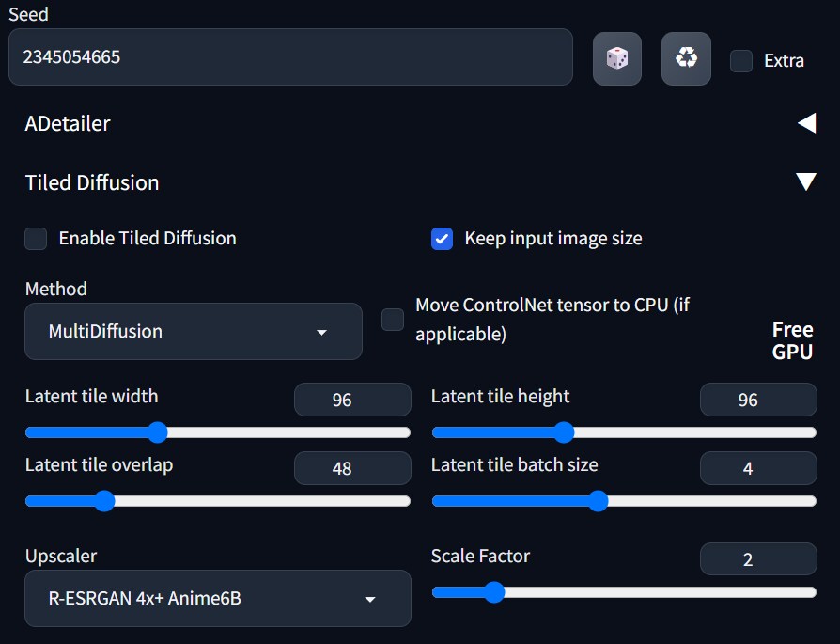Select the Latent tile width number box
Screen dimensions: 840x644
[352, 400]
